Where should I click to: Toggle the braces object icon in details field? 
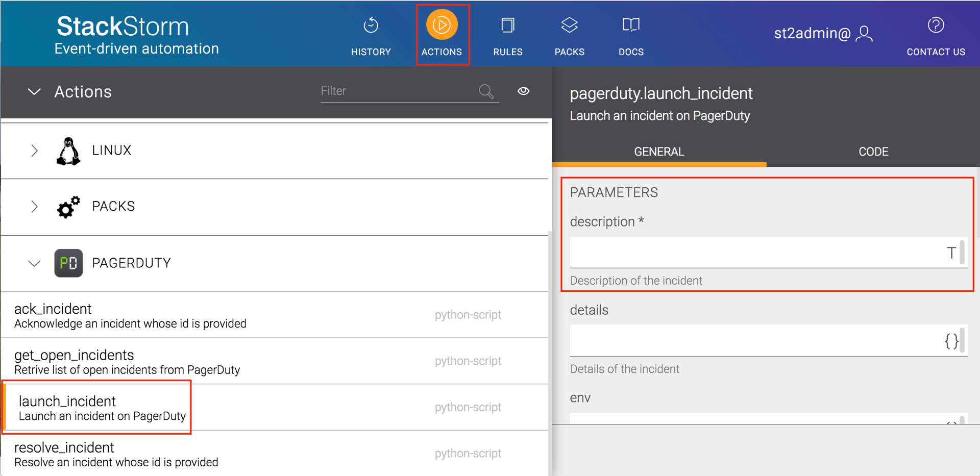pyautogui.click(x=951, y=341)
